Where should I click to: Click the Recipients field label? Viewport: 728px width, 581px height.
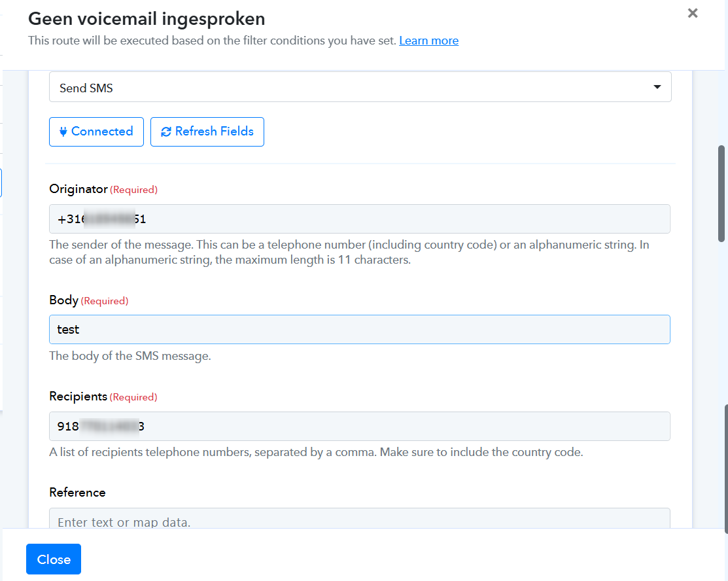[78, 396]
